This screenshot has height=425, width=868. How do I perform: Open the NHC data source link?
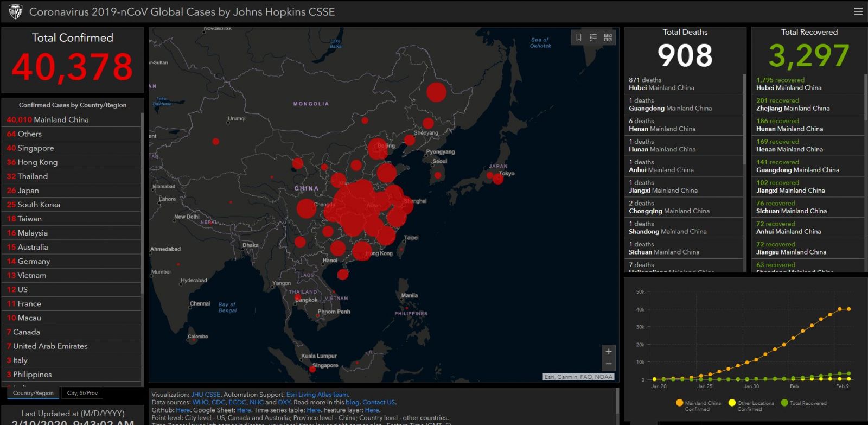coord(256,402)
